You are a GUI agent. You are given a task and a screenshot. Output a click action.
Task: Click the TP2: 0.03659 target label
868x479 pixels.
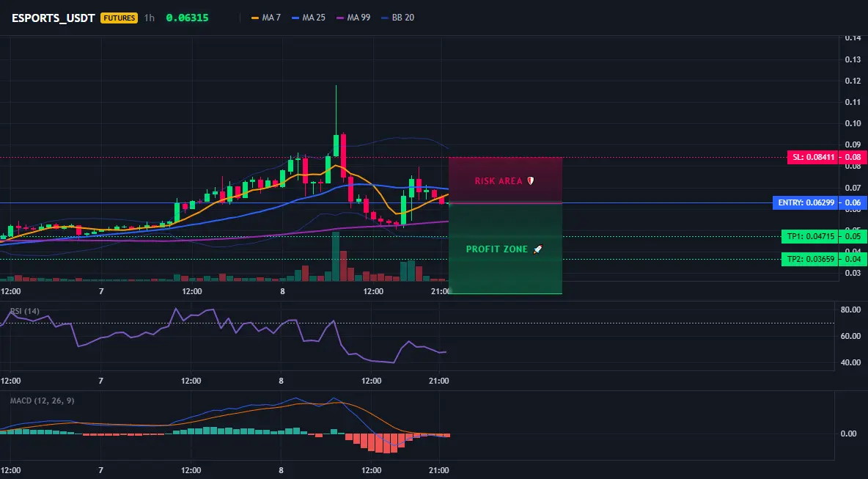tap(809, 259)
